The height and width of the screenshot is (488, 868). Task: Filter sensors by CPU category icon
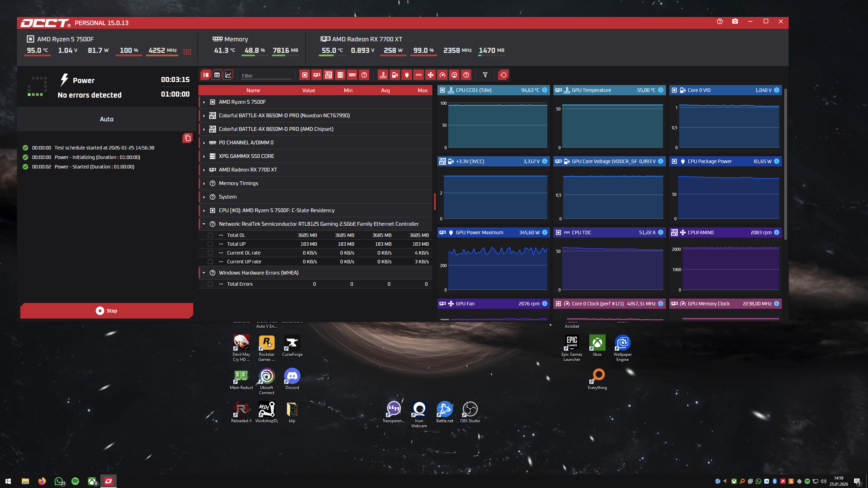pos(305,75)
